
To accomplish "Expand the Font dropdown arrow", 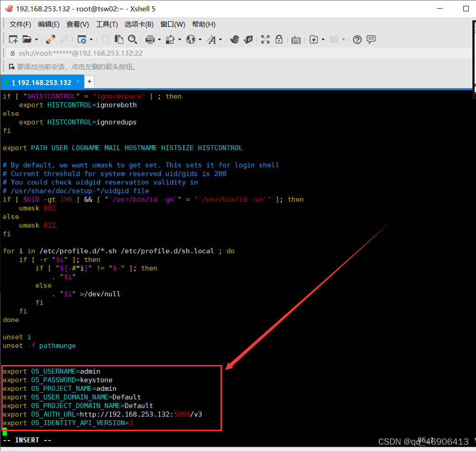I will click(x=221, y=39).
